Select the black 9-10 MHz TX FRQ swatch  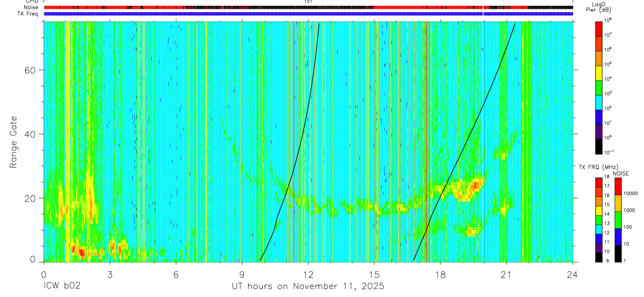pyautogui.click(x=598, y=257)
